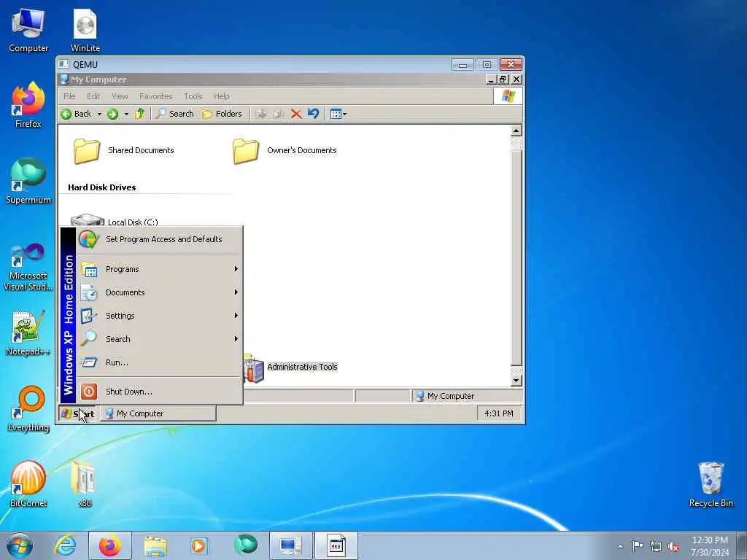Screen dimensions: 747x560
Task: Click the network tray icon
Action: pos(656,546)
